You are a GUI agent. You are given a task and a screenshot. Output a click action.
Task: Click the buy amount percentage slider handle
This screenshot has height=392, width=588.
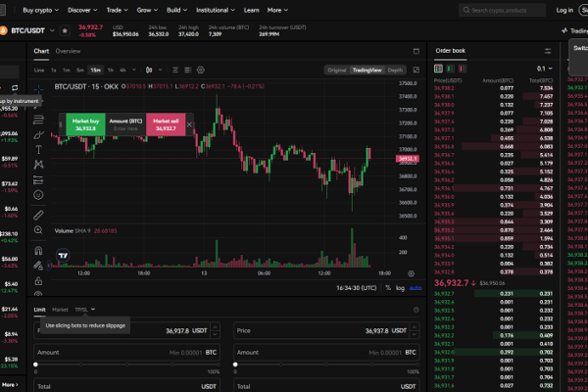click(x=35, y=365)
